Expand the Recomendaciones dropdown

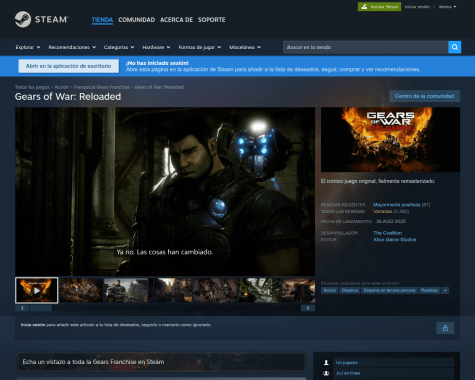tap(72, 47)
